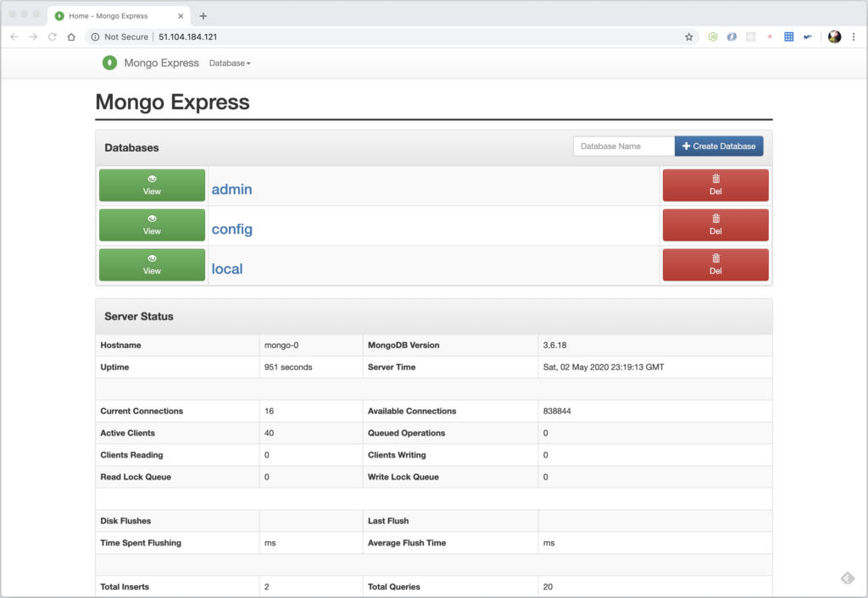The image size is (868, 598).
Task: Click the Write Lock Queue label
Action: [403, 477]
